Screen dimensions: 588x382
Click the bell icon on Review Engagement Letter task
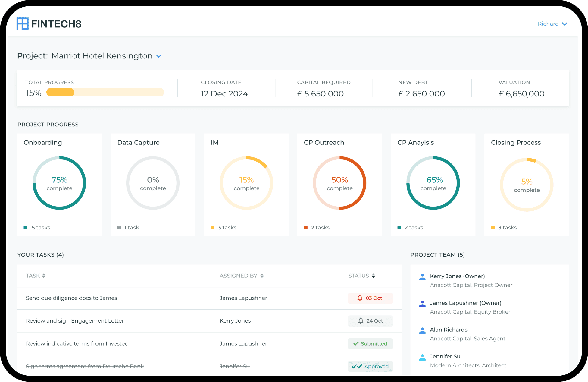(x=360, y=321)
